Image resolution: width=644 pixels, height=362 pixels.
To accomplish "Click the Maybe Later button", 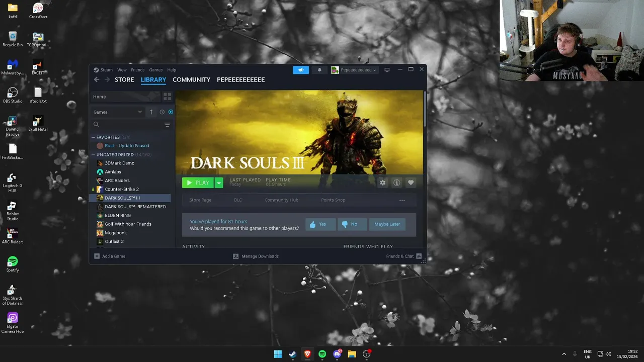I will tap(387, 224).
